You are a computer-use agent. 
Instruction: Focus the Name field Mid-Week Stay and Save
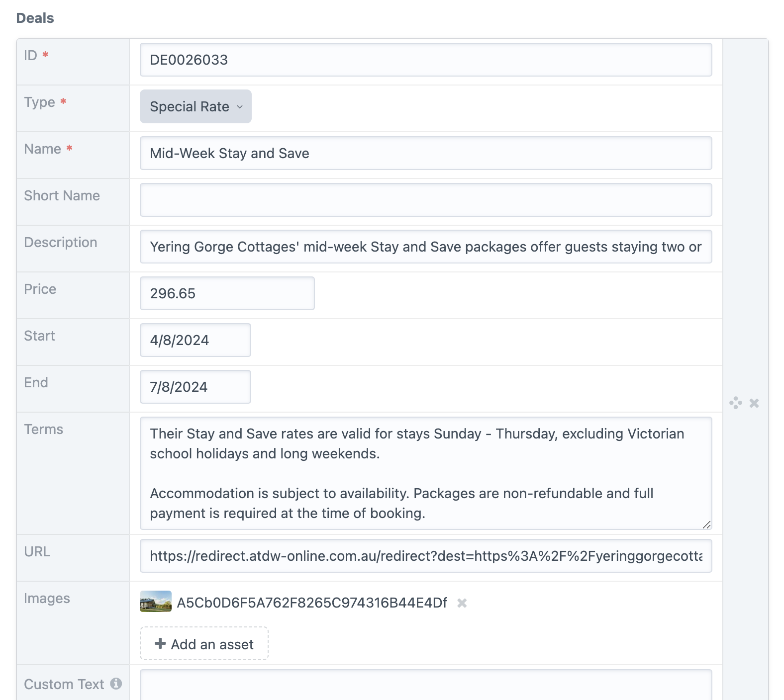[426, 153]
